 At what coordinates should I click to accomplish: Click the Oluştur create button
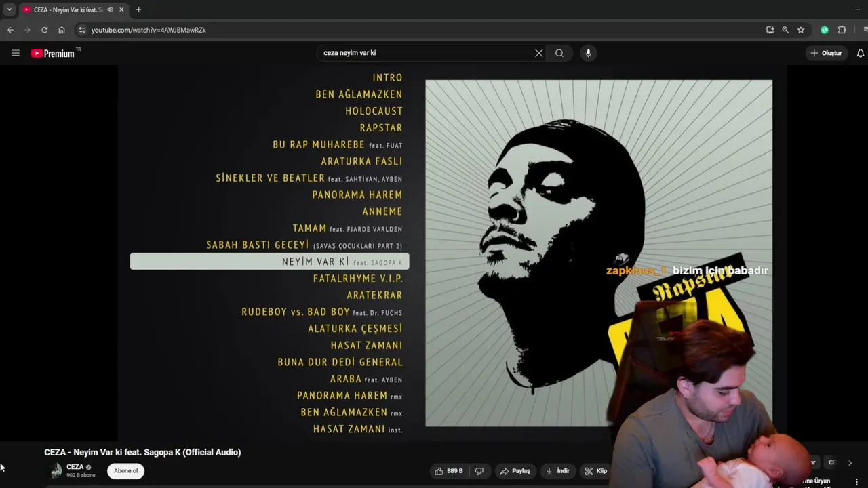pyautogui.click(x=826, y=53)
